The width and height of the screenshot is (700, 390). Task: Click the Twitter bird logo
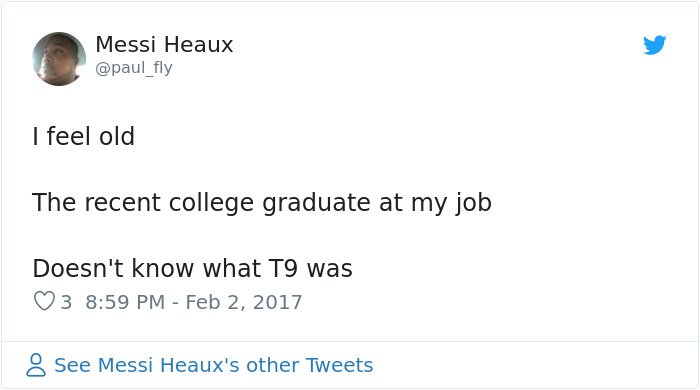tap(654, 45)
